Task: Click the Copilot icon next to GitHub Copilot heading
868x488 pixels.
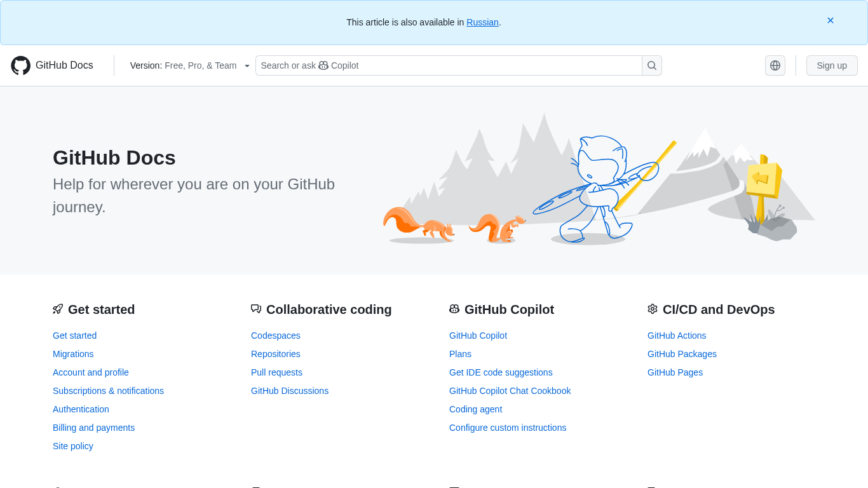Action: click(454, 309)
